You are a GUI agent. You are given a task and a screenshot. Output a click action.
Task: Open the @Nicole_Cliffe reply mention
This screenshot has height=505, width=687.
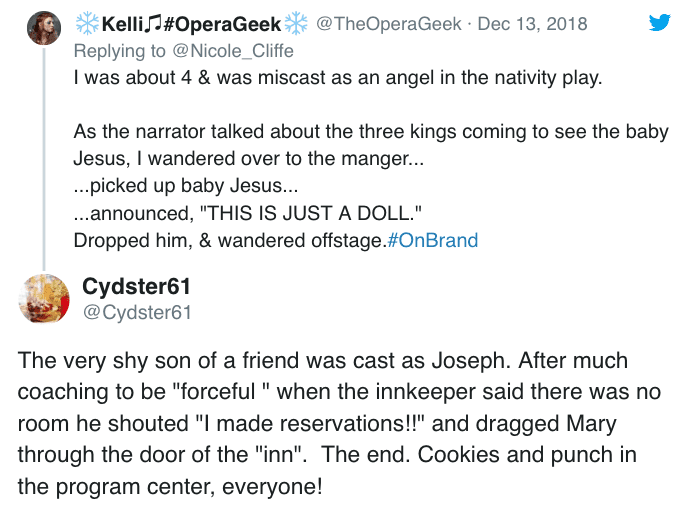point(200,48)
